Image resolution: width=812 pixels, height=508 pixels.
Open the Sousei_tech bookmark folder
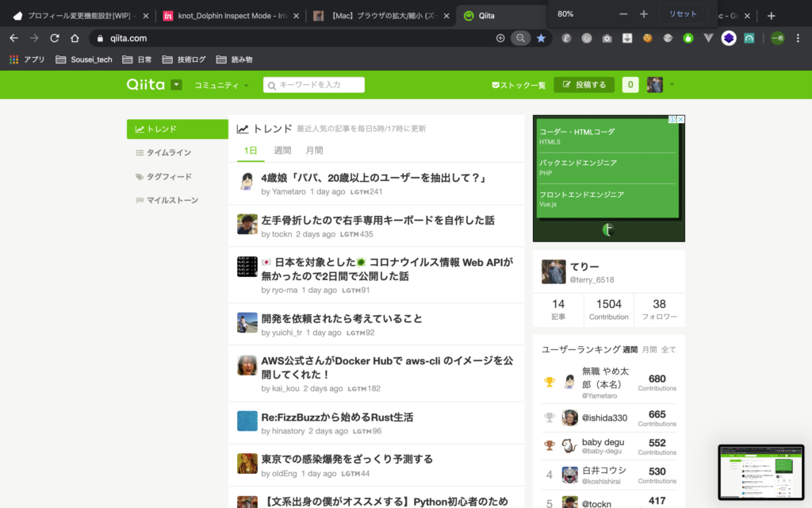(84, 60)
